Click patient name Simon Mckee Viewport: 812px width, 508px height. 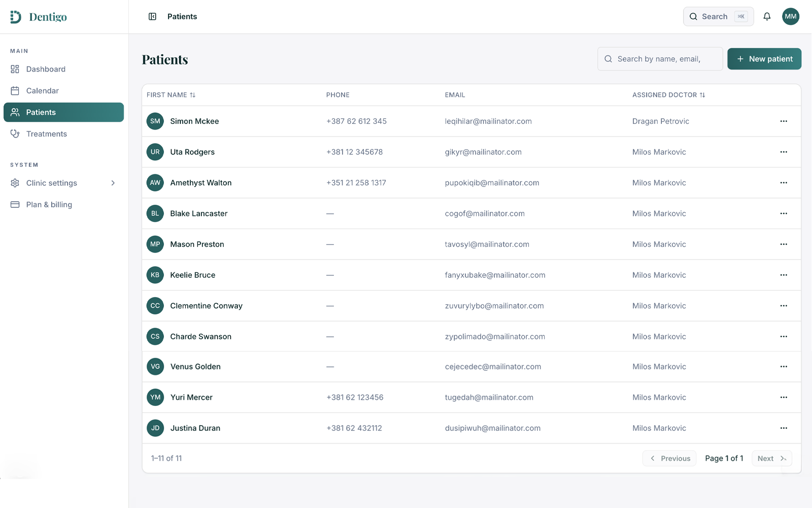pyautogui.click(x=194, y=121)
